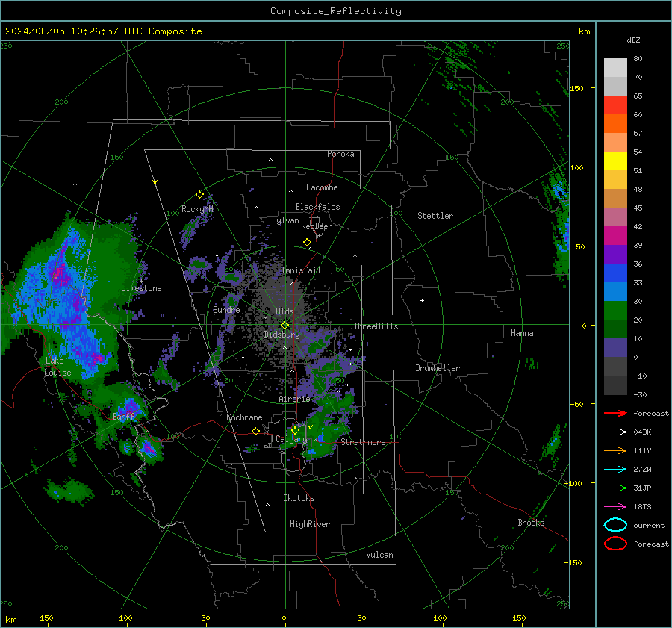Click the Sylvan label on map

click(285, 220)
